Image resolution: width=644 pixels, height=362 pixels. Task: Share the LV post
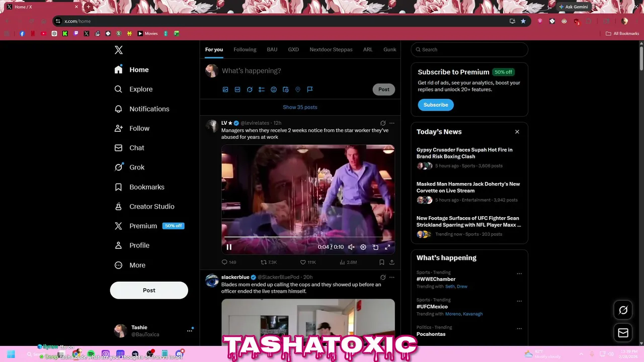pos(392,262)
